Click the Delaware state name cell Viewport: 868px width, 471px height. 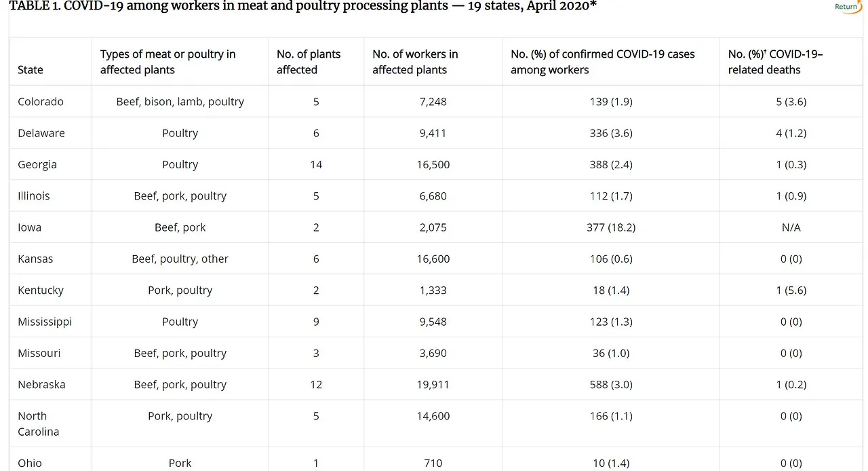click(41, 133)
